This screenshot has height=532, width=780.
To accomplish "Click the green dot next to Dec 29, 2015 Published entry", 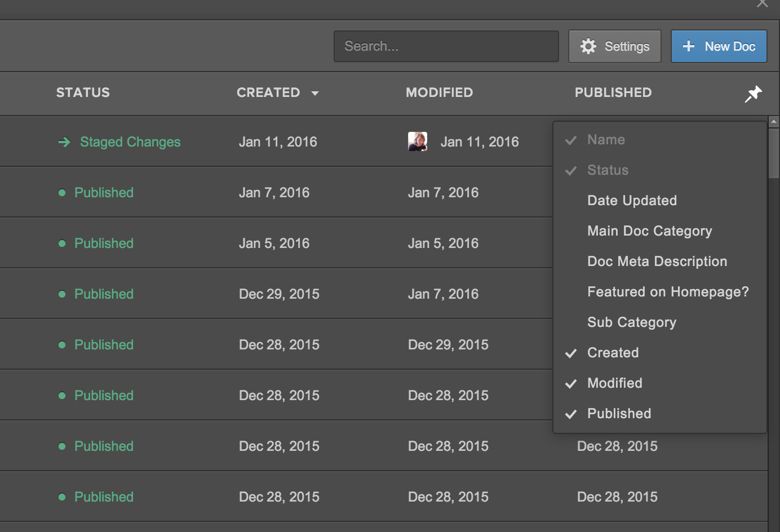I will pyautogui.click(x=62, y=294).
